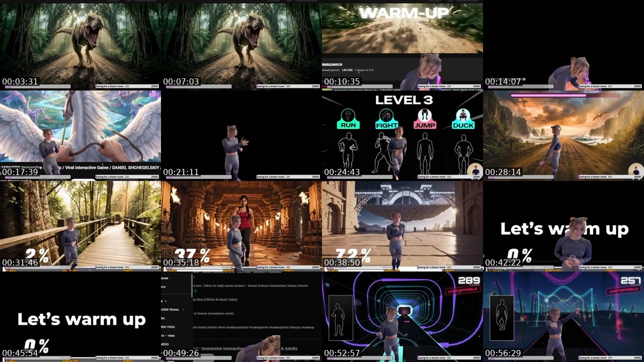644x362 pixels.
Task: Select the FIGHT pose icon in Level 3 frame
Action: (386, 119)
